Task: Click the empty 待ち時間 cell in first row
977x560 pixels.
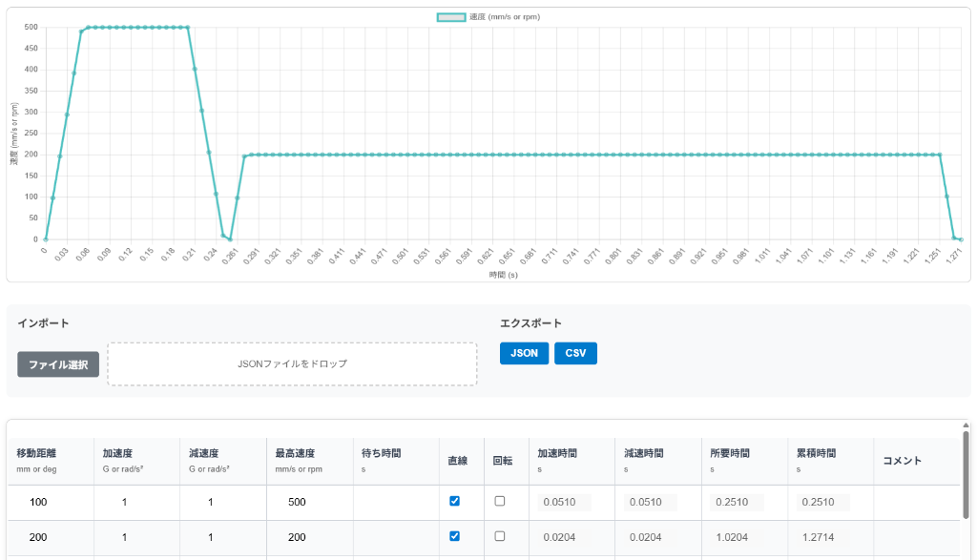Action: click(395, 502)
